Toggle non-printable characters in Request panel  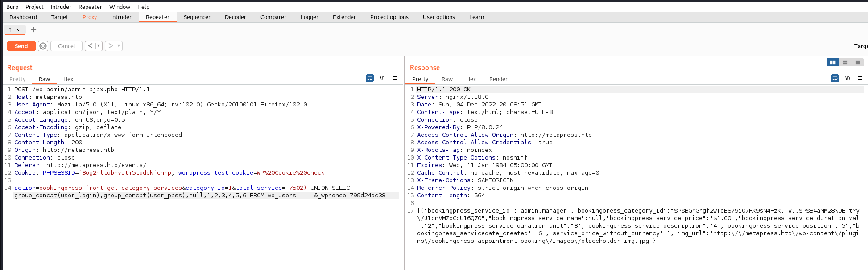click(382, 78)
